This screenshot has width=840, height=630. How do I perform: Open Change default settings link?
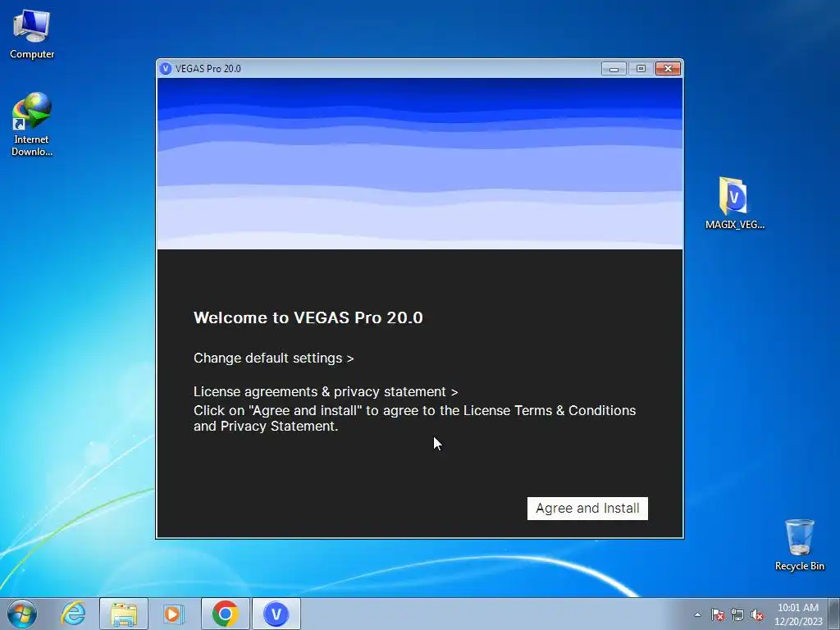pyautogui.click(x=273, y=358)
